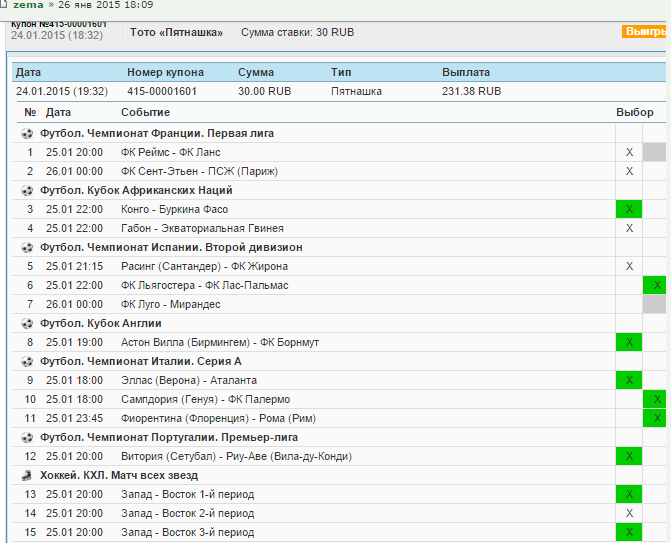Screen dimensions: 671x543
Task: Select the green X for Конго - Буркина Фасо
Action: click(629, 209)
